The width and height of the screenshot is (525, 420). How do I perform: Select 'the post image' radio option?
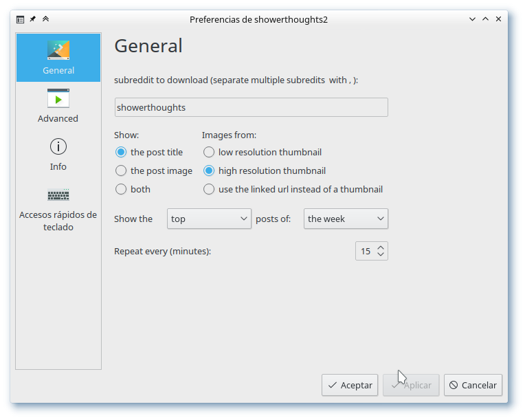(154, 170)
